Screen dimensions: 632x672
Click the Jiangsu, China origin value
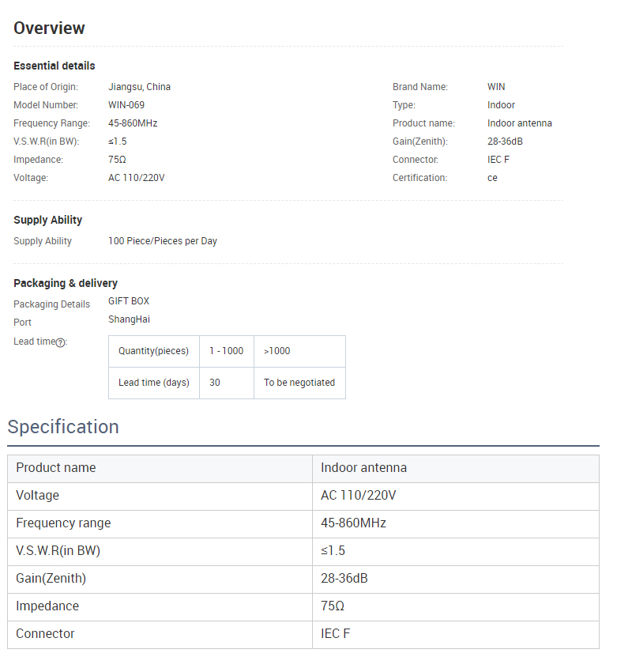[x=139, y=87]
